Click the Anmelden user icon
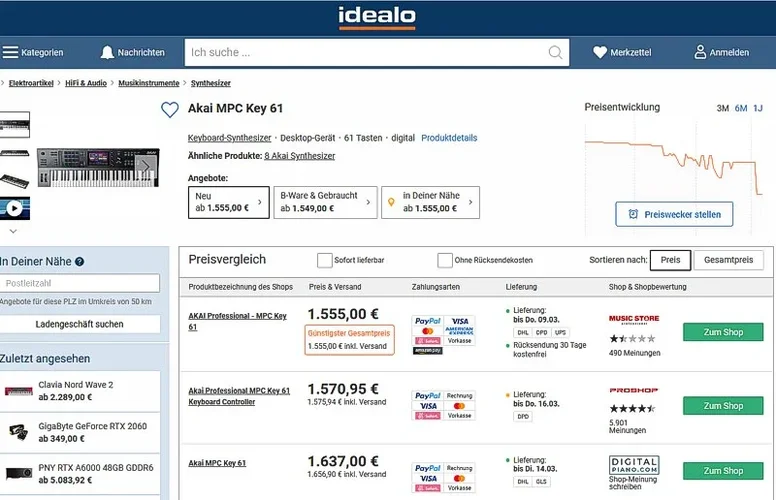This screenshot has height=500, width=776. point(701,52)
